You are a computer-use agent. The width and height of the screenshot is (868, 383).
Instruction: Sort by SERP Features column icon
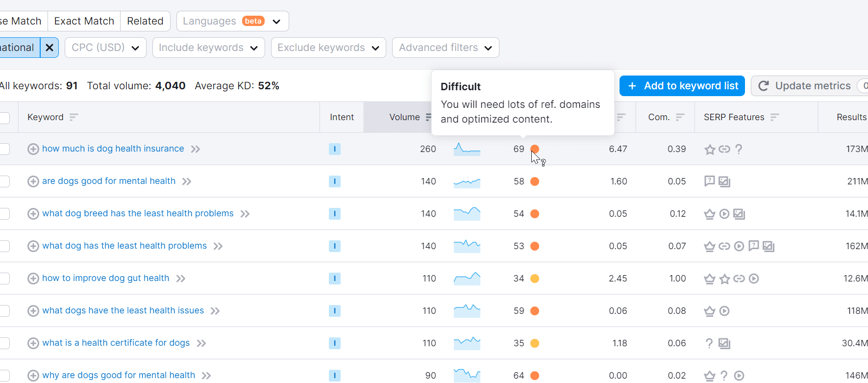774,117
